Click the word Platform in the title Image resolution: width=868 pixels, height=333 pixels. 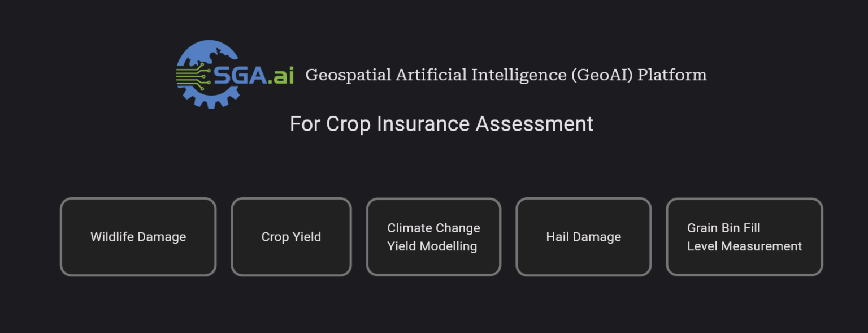[x=672, y=75]
